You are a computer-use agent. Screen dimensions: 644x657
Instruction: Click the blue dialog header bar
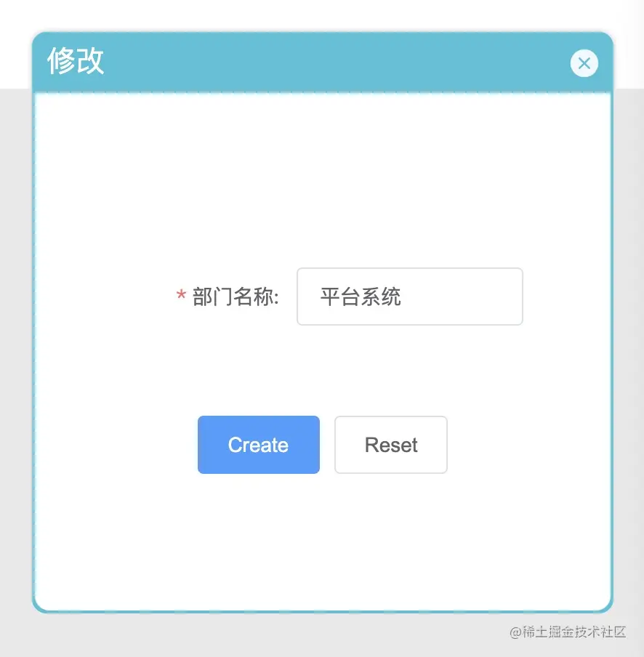[x=323, y=62]
